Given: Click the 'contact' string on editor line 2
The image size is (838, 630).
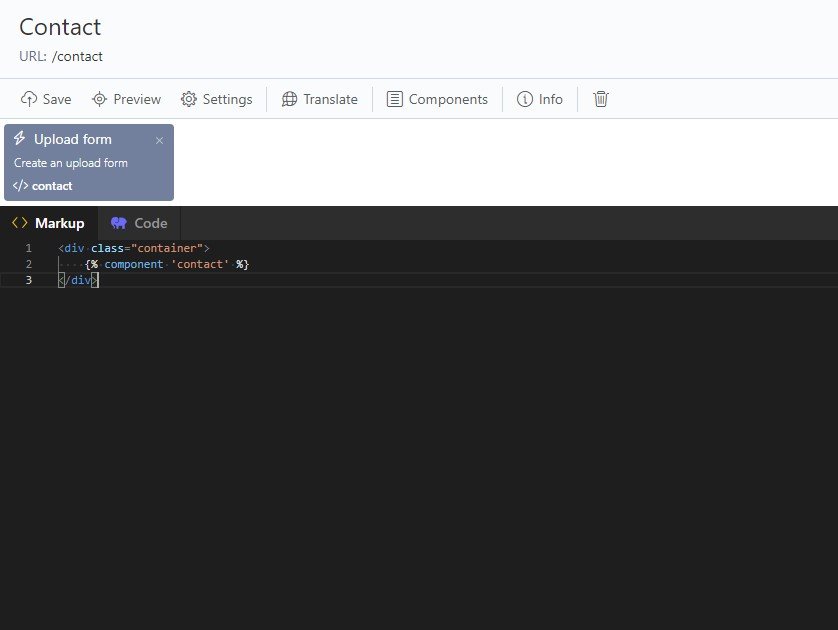Looking at the screenshot, I should coord(200,264).
